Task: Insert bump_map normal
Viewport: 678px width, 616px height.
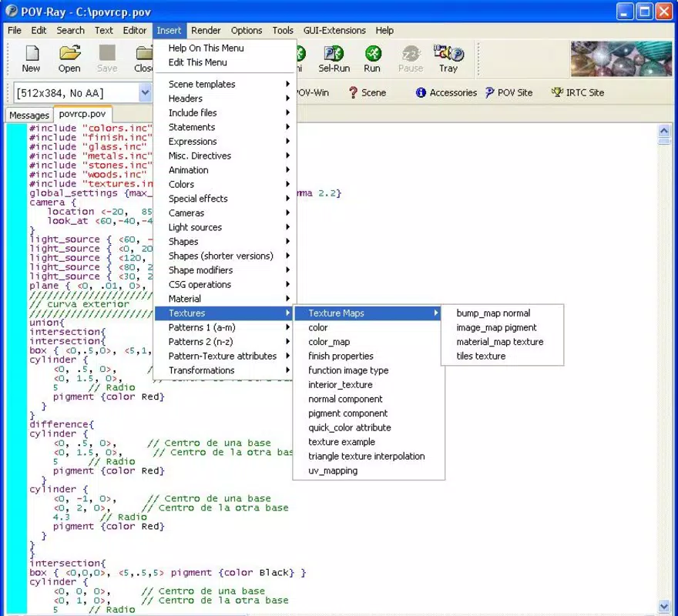Action: coord(502,313)
